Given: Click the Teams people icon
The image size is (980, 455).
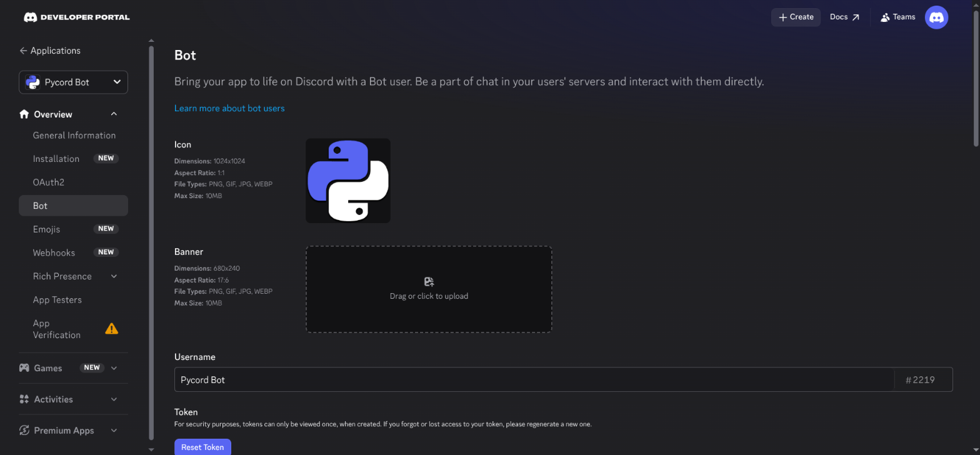Looking at the screenshot, I should [885, 17].
